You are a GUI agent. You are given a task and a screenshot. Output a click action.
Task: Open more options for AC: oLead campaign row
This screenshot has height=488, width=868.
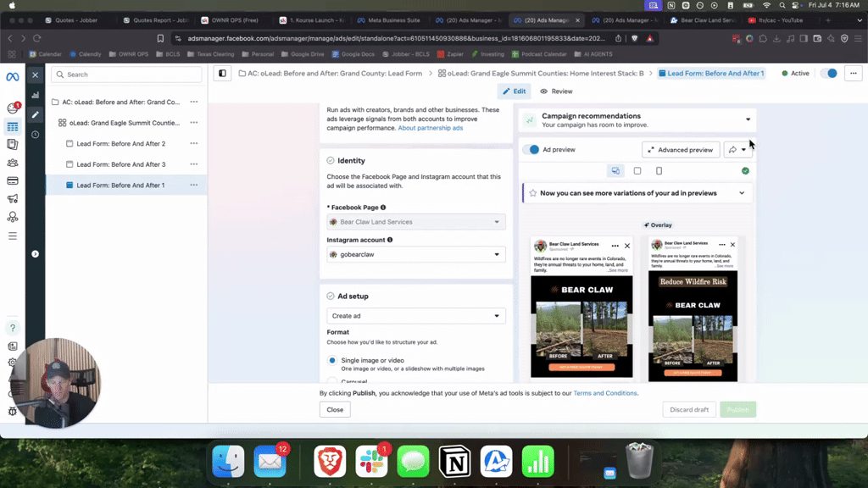pyautogui.click(x=194, y=102)
